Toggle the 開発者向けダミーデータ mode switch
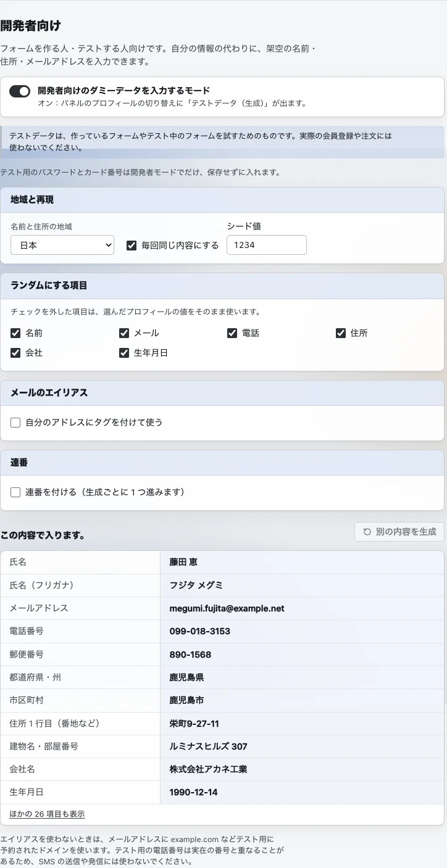This screenshot has height=868, width=447. pos(20,91)
